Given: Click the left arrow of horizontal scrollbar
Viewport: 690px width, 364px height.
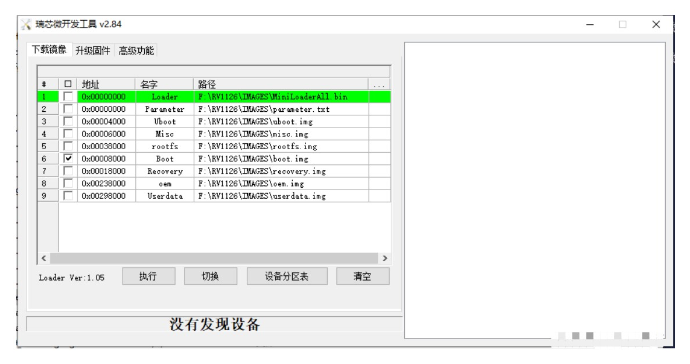Looking at the screenshot, I should [44, 258].
